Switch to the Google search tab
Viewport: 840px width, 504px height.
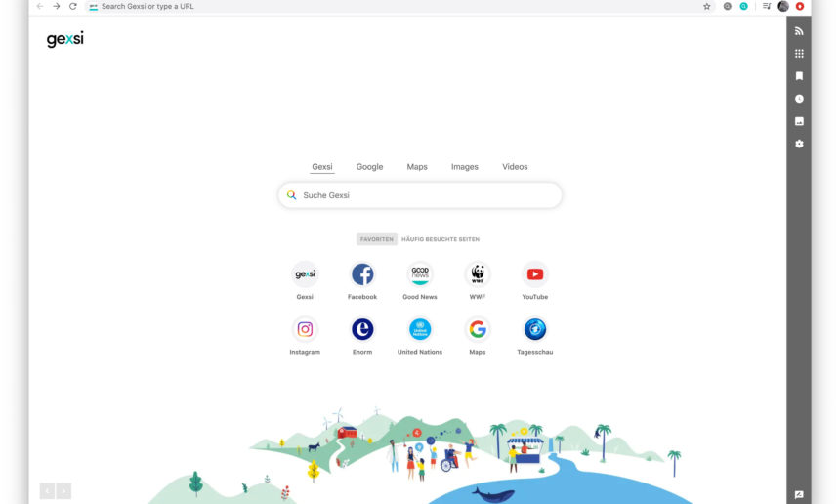pyautogui.click(x=369, y=167)
